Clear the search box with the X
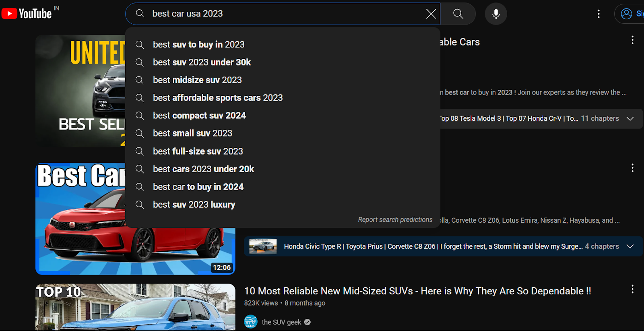 [431, 14]
